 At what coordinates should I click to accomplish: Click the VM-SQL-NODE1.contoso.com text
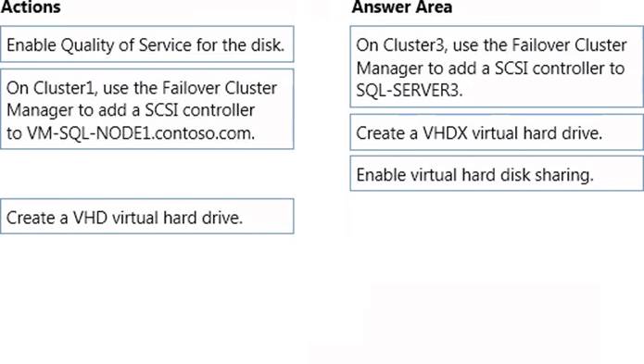(141, 133)
